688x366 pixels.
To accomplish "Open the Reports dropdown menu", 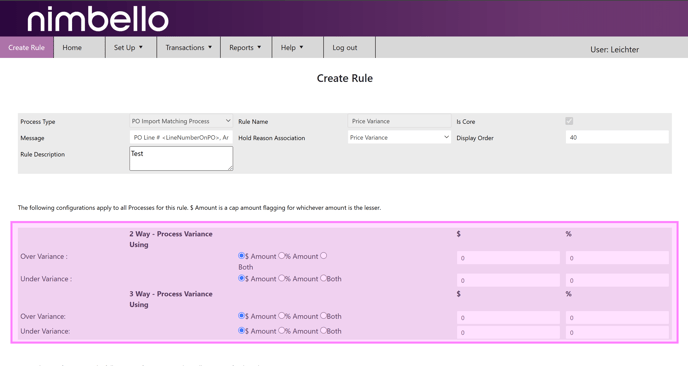I will (x=245, y=47).
